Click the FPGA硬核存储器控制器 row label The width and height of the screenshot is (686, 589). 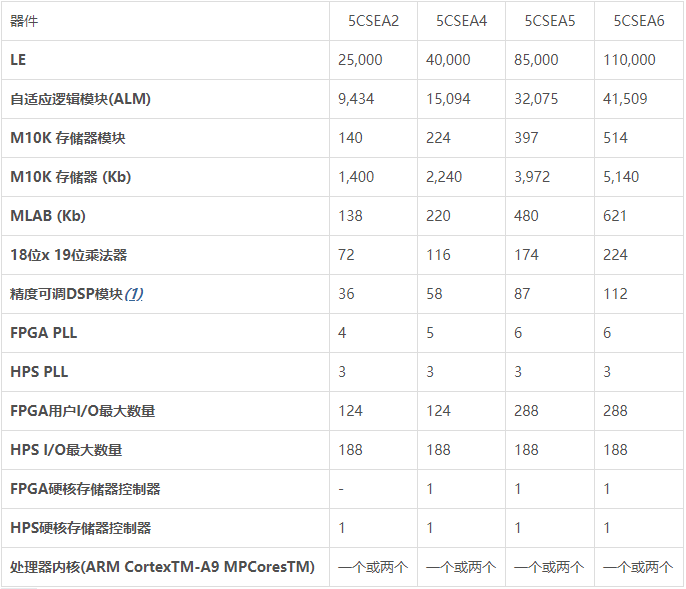[x=85, y=489]
